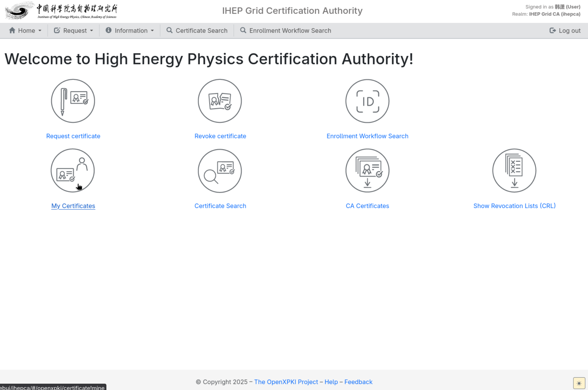
Task: Open the Feedback footer link
Action: coord(358,382)
